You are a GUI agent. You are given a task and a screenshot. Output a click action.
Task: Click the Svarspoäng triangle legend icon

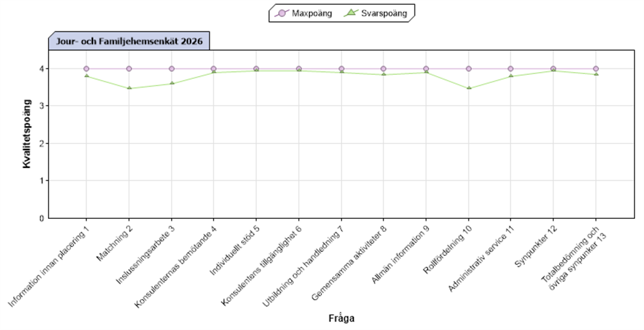pos(351,13)
